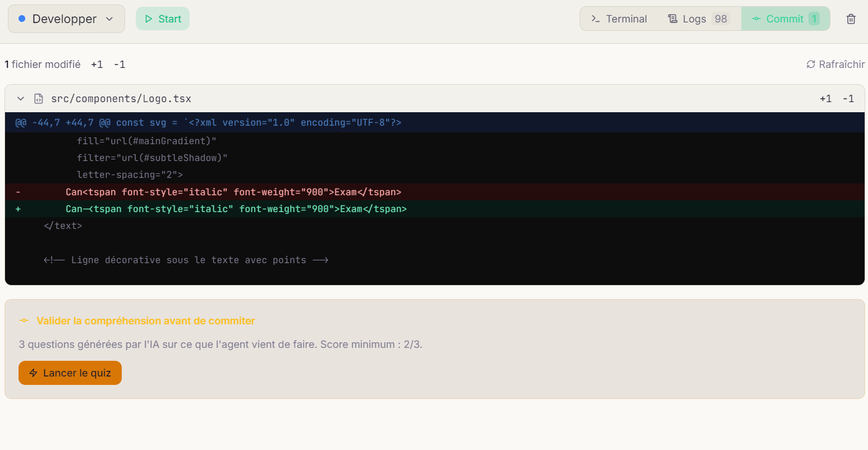868x450 pixels.
Task: Click the refresh arrows icon beside Rafraîchir
Action: point(811,65)
